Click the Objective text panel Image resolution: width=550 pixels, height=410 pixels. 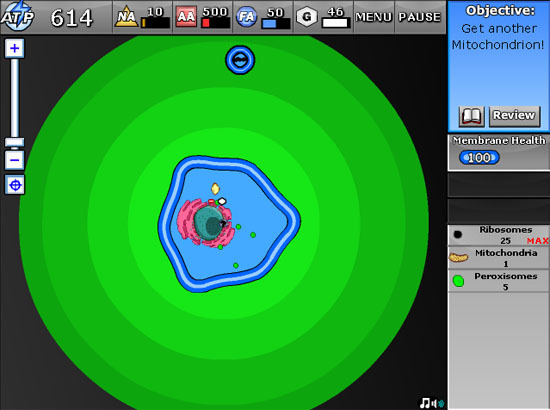point(498,67)
